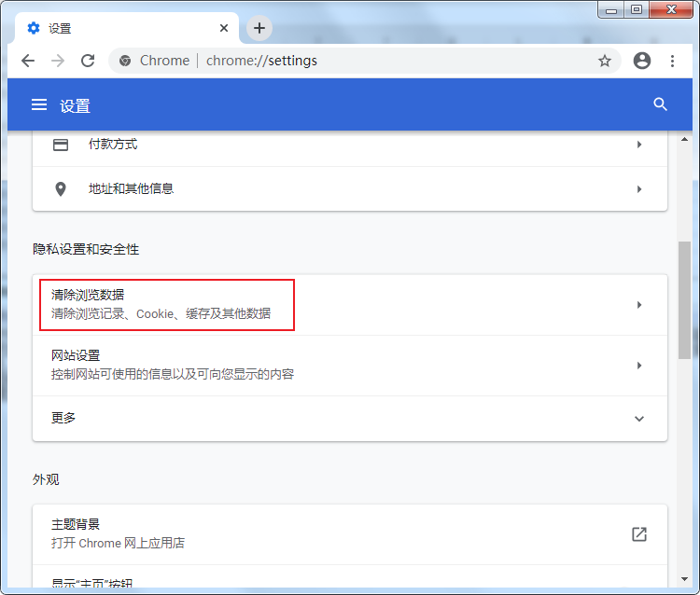Image resolution: width=700 pixels, height=595 pixels.
Task: Reload the settings page
Action: (88, 61)
